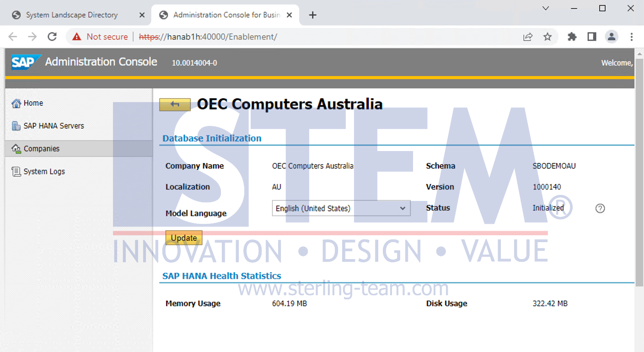Click the Memory Usage value 604.19 MB
The height and width of the screenshot is (352, 644).
(290, 303)
